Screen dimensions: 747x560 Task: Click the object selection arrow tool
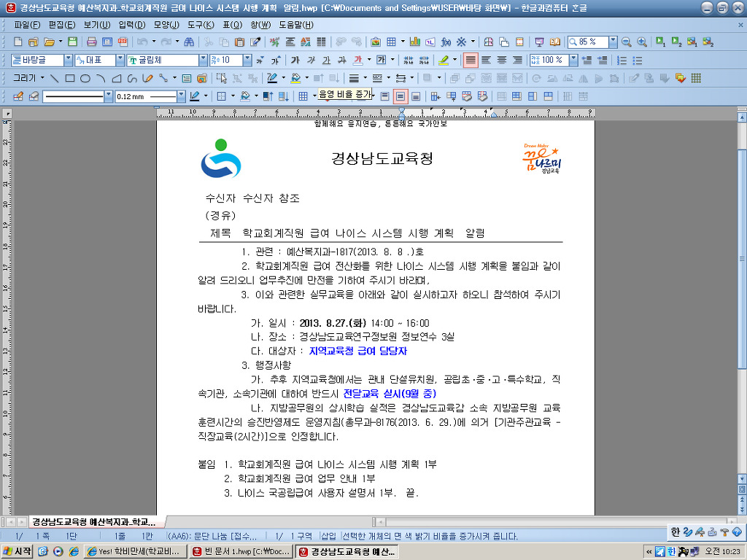pos(221,78)
